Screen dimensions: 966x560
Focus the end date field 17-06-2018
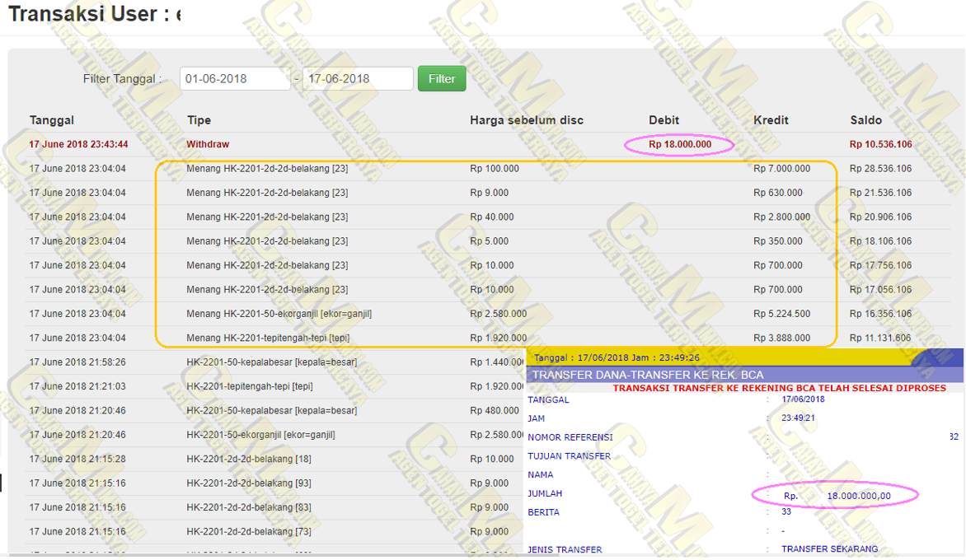(358, 79)
